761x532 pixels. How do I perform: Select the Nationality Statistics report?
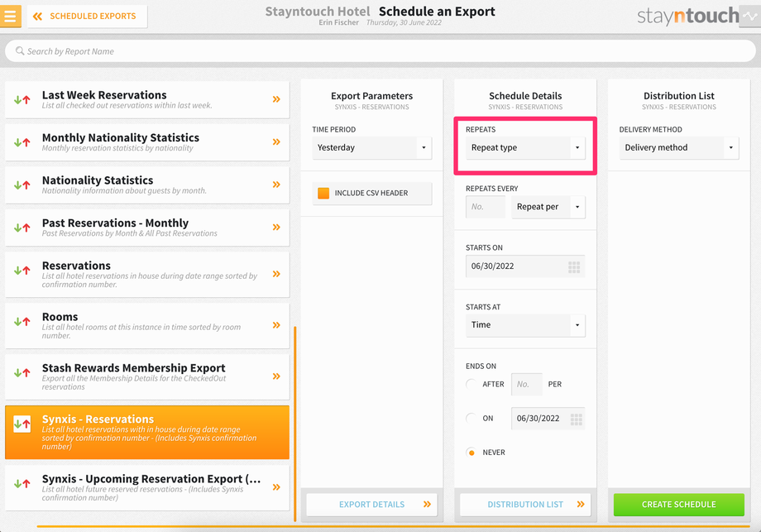pyautogui.click(x=147, y=185)
